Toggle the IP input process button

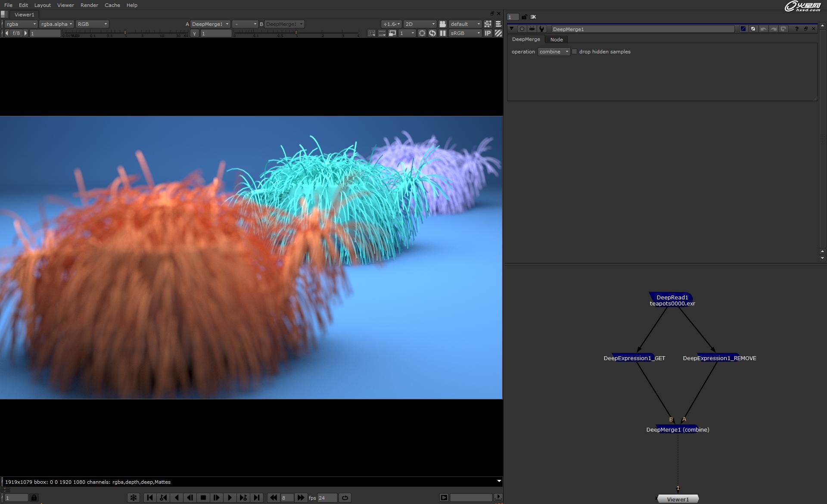[x=488, y=33]
